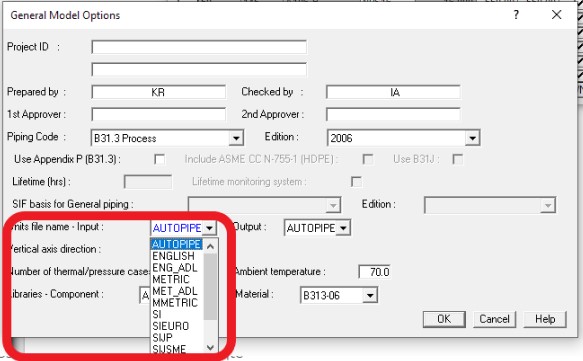Open Help for General Model Options

(545, 319)
